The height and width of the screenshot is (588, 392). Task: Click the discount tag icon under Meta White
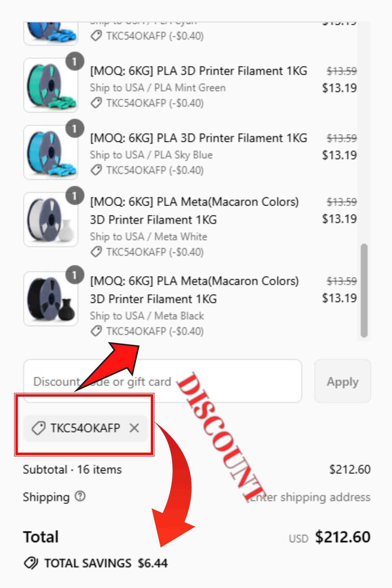tap(96, 252)
